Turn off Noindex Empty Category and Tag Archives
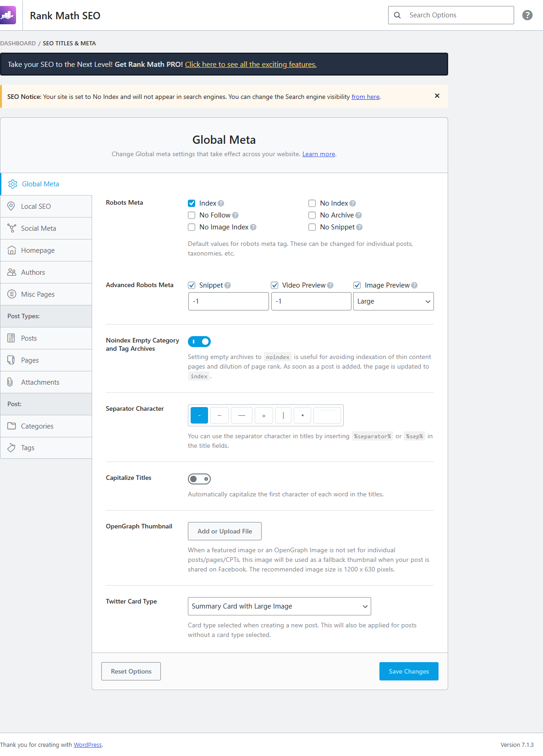 (x=199, y=341)
